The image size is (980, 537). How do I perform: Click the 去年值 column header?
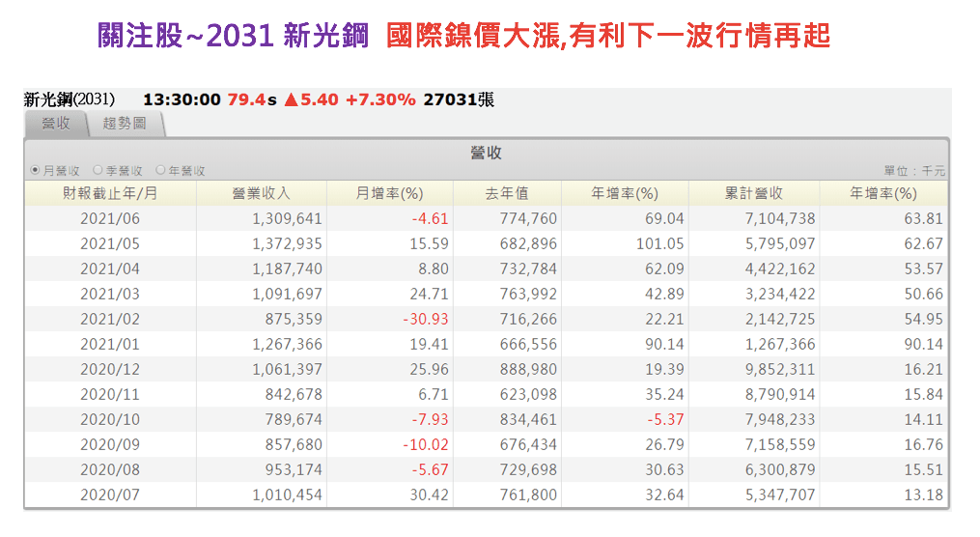click(x=507, y=193)
